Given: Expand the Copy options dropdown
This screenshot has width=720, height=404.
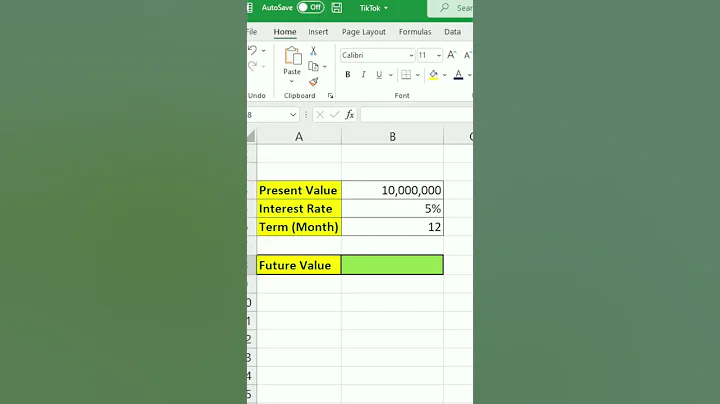Looking at the screenshot, I should pyautogui.click(x=325, y=67).
